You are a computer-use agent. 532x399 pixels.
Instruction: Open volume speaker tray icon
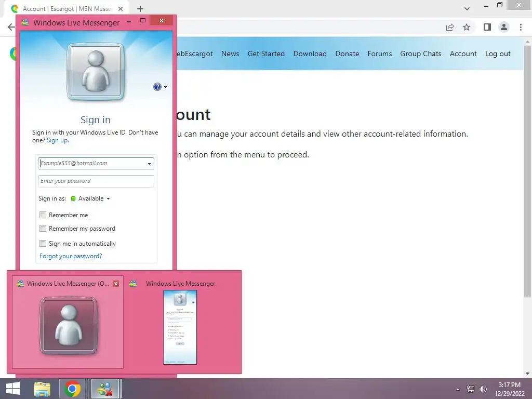coord(483,389)
